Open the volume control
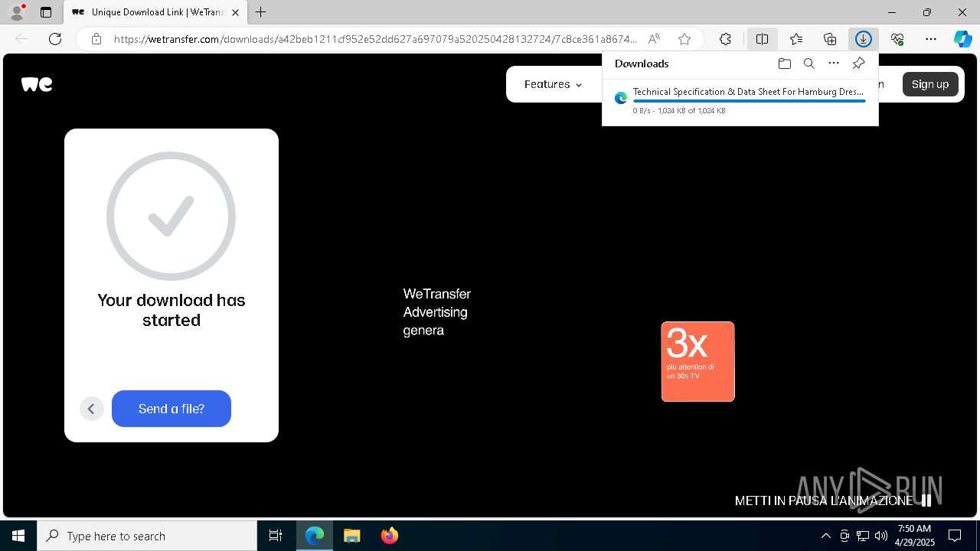 click(881, 536)
